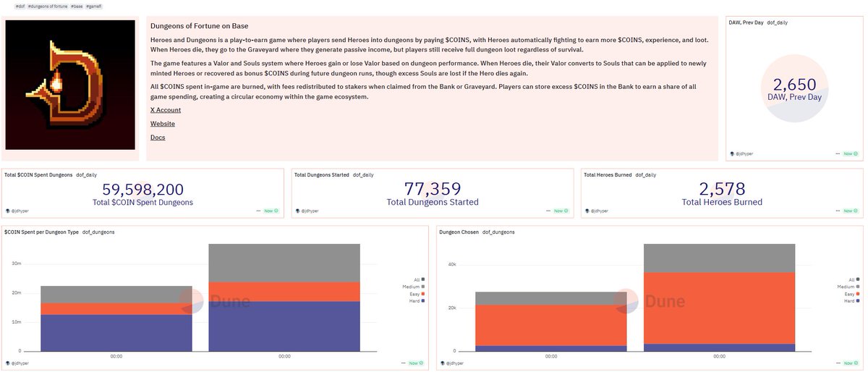Open @jdhyper in Total $COIN Spent panel
This screenshot has width=868, height=372.
(22, 211)
